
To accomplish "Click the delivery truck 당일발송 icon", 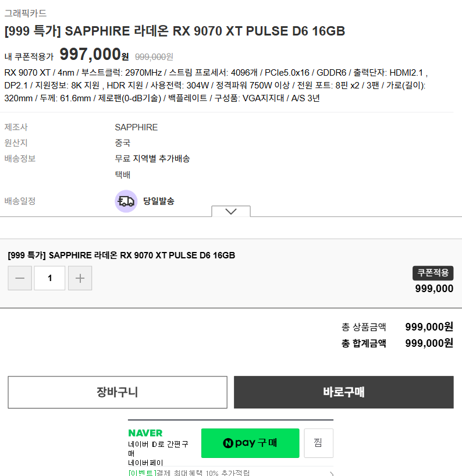I will pos(126,201).
